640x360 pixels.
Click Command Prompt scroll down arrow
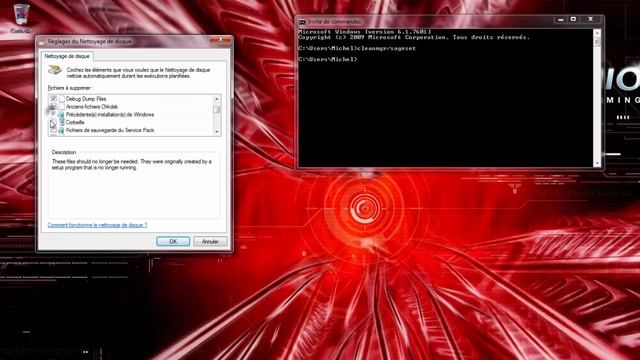[597, 163]
